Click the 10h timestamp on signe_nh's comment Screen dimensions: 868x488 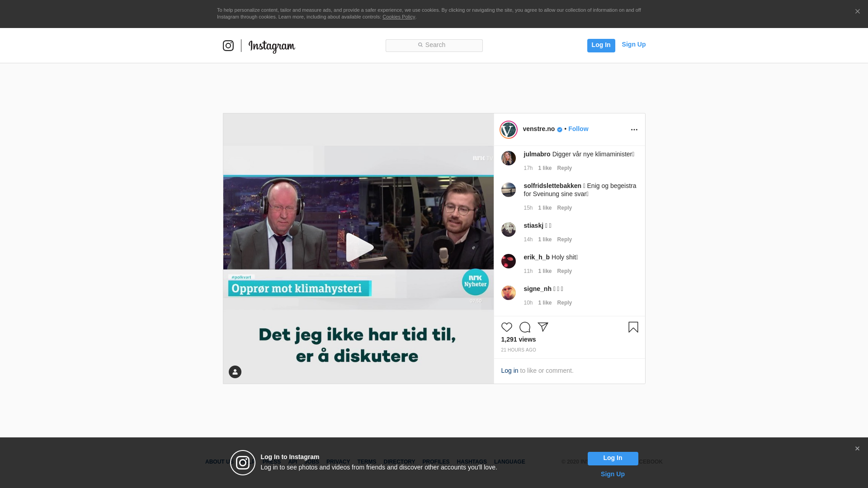click(x=528, y=303)
